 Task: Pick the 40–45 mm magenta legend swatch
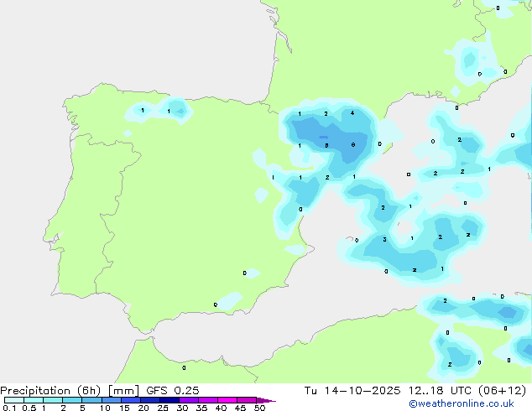tap(227, 400)
